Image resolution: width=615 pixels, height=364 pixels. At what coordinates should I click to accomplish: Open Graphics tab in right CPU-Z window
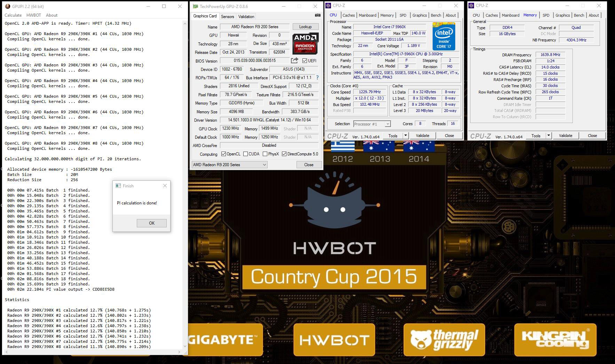[x=562, y=15]
